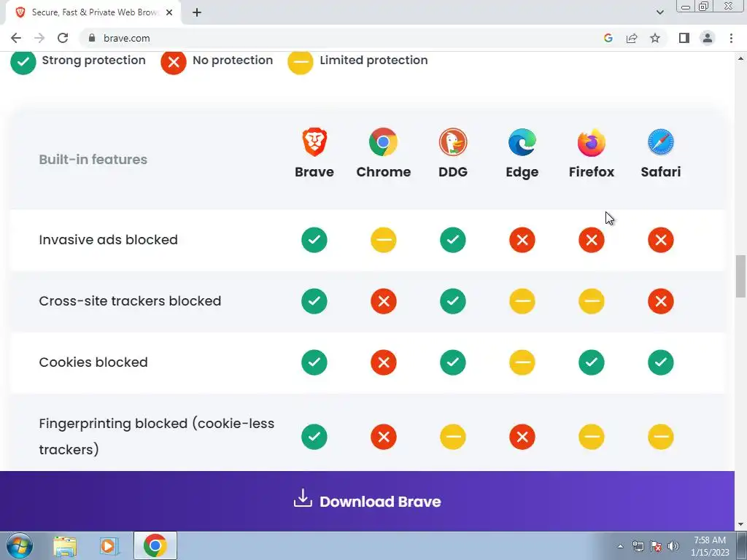Click the Edge browser logo
Viewport: 747px width, 560px height.
[522, 142]
